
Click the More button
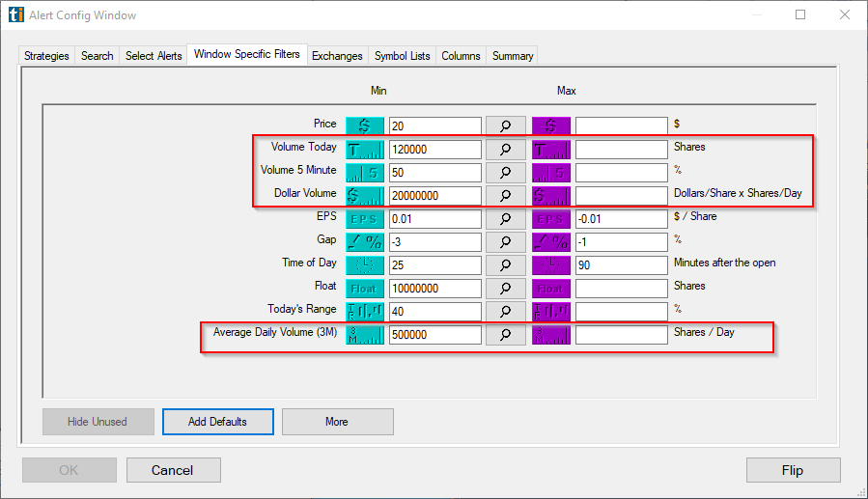click(337, 422)
